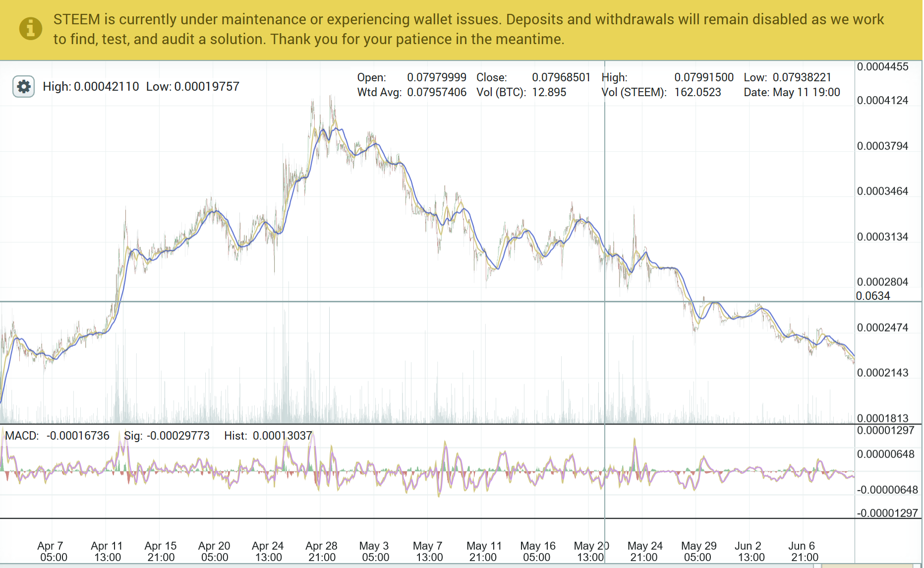The height and width of the screenshot is (568, 924).
Task: Click the May 24 21:00 time label
Action: (645, 552)
